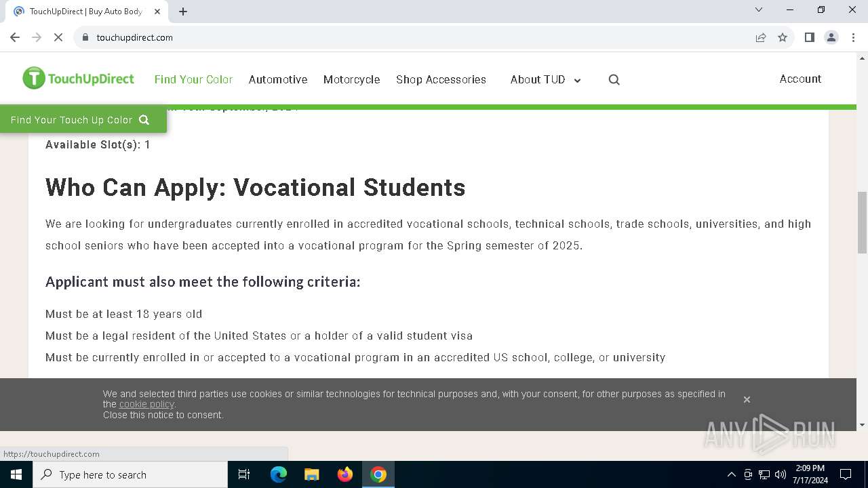Viewport: 868px width, 488px height.
Task: Click the scrollbar down arrow
Action: (862, 425)
